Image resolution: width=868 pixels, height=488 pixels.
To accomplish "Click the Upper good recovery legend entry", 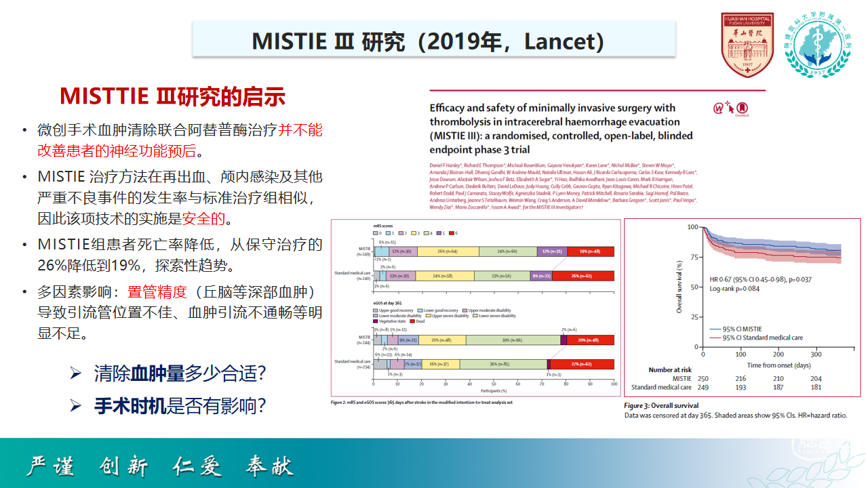I will point(393,310).
